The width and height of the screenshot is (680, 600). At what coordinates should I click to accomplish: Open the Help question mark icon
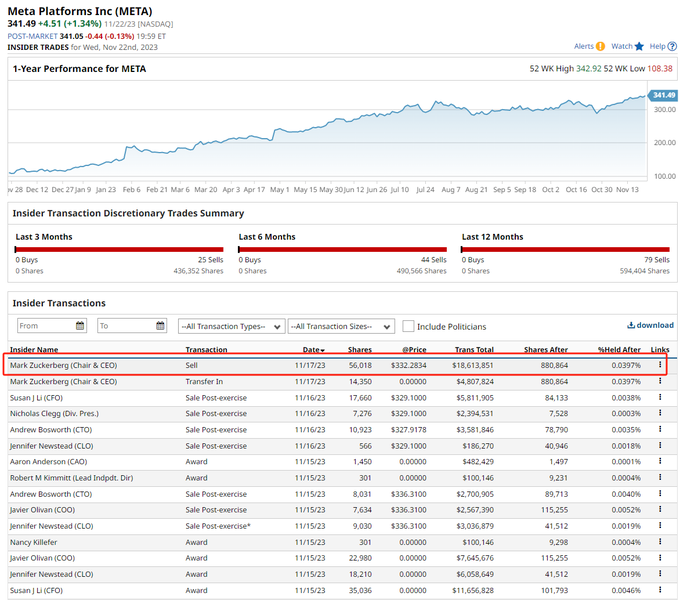click(673, 46)
